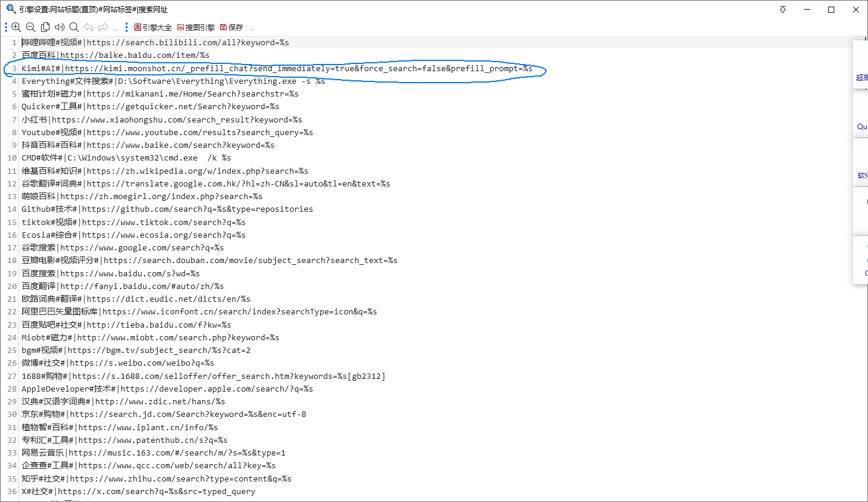
Task: Click the Everything#文件搜索# line
Action: [174, 81]
